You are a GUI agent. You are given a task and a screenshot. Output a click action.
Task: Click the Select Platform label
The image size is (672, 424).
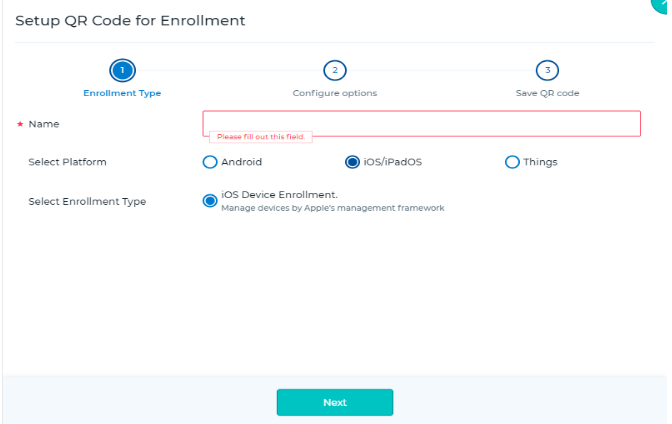[x=68, y=162]
